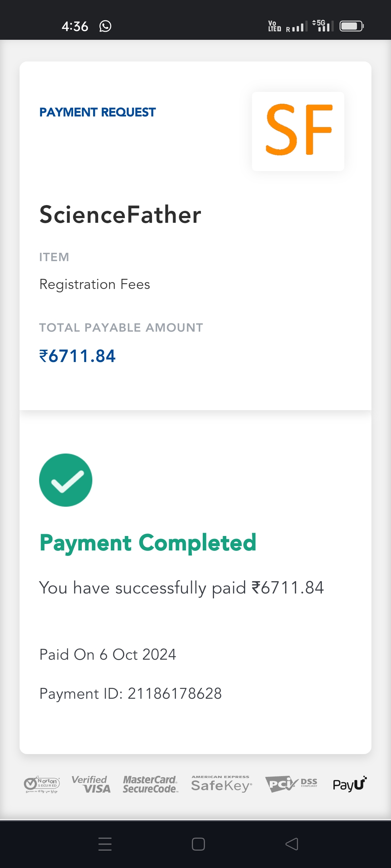Tap the American Express SafeKey logo
Viewport: 391px width, 868px height.
coord(221,784)
